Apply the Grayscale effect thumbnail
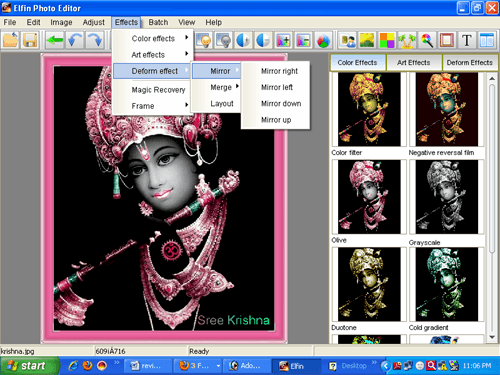The image size is (500, 375). [447, 197]
